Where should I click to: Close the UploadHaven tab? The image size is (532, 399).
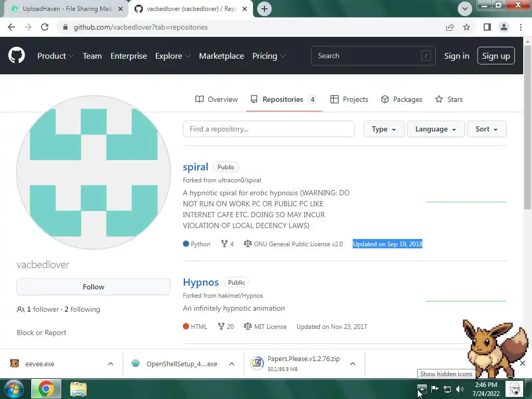tap(121, 9)
